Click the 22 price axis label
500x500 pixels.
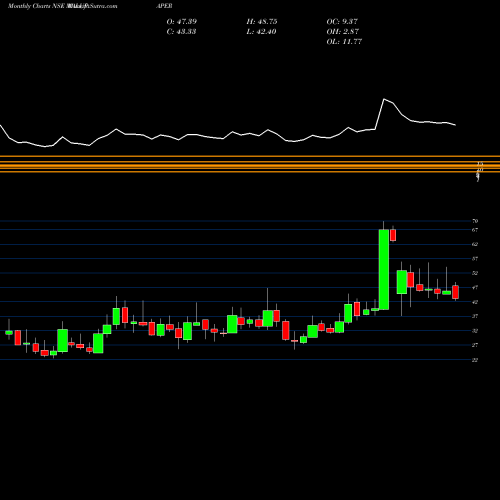pos(475,360)
